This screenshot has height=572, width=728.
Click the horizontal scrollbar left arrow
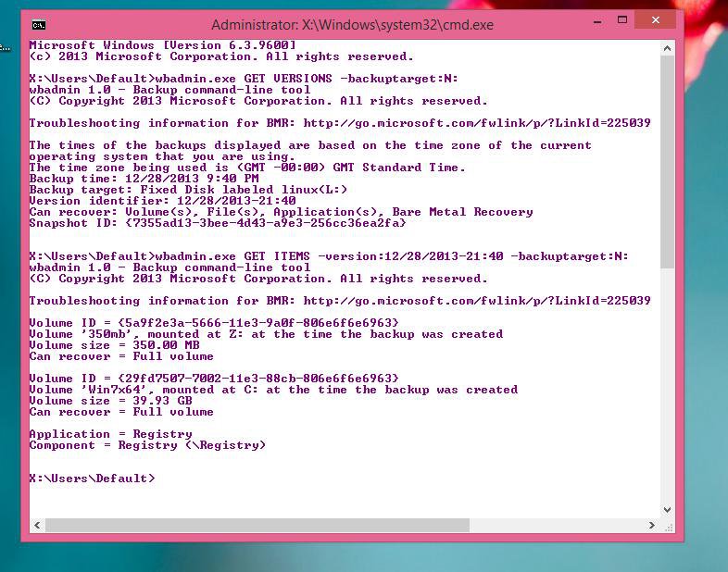pos(37,525)
